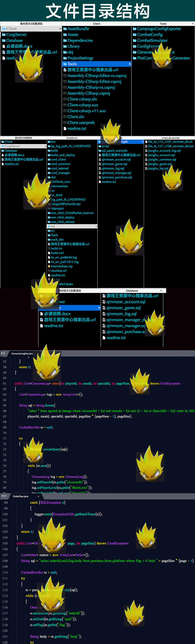The height and width of the screenshot is (644, 195).
Task: Select Assembly-CSharp-Editor.csproj file
Action: pos(94,82)
